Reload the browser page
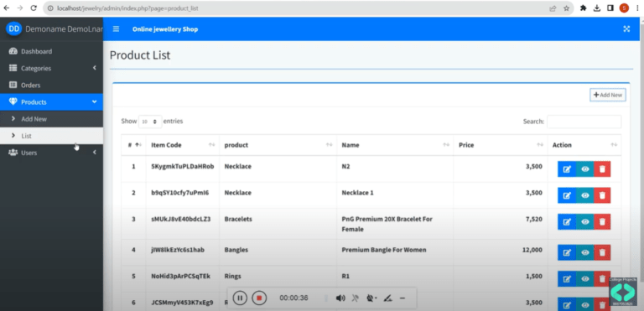The width and height of the screenshot is (644, 311). [x=34, y=8]
